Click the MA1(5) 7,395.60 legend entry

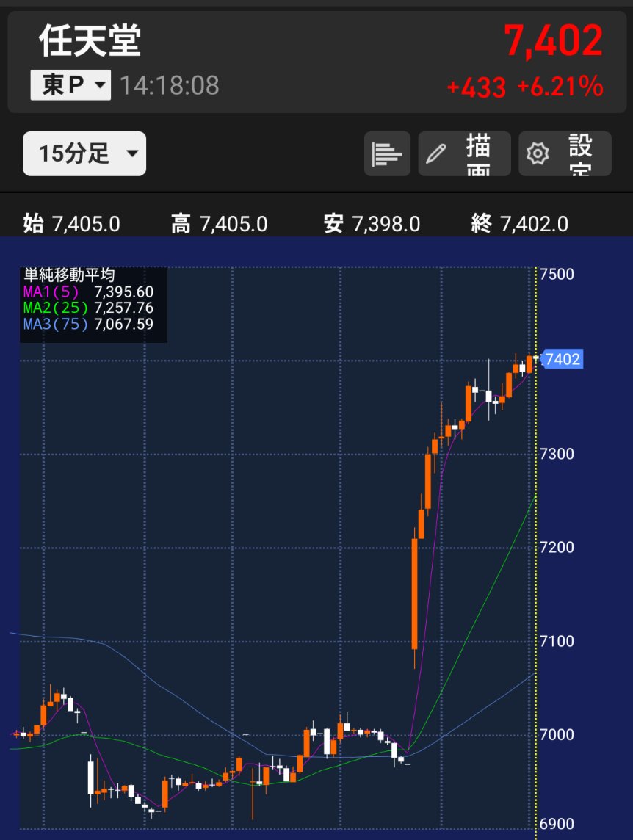click(x=88, y=292)
